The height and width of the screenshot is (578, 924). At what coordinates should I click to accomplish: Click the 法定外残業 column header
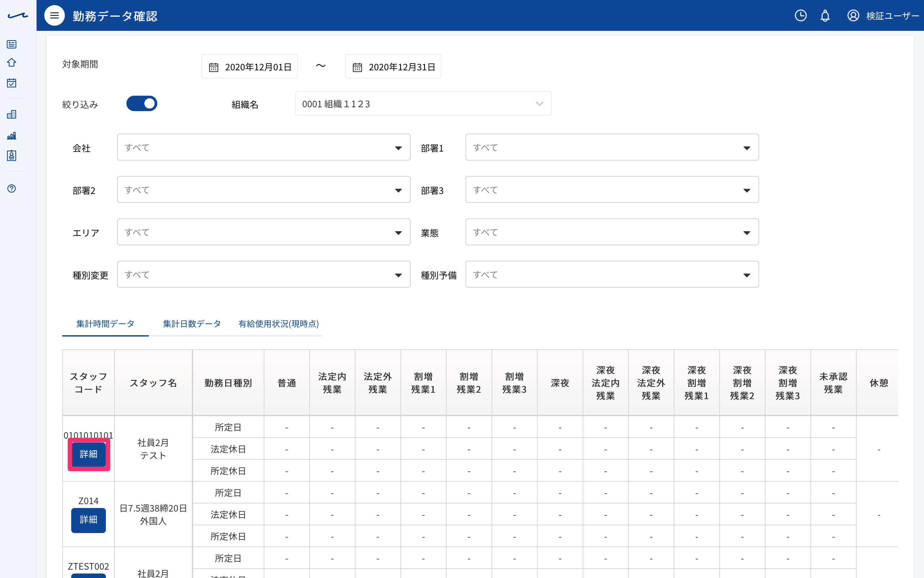[x=378, y=383]
